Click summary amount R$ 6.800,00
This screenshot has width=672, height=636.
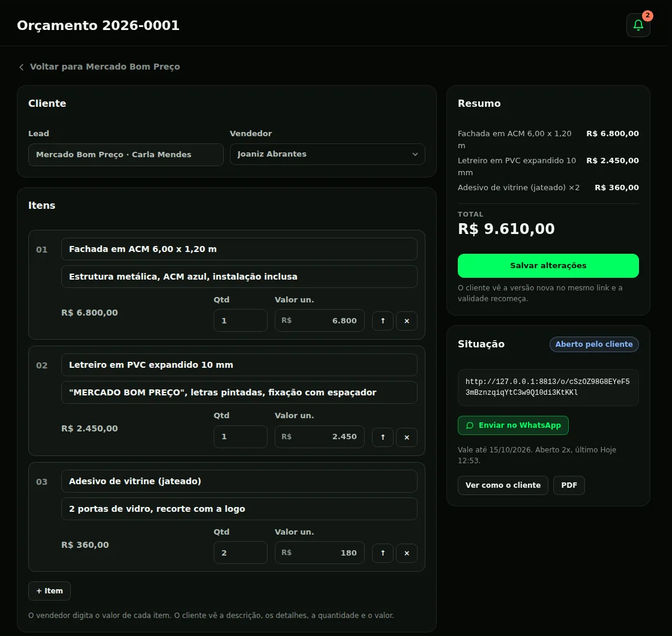click(613, 134)
